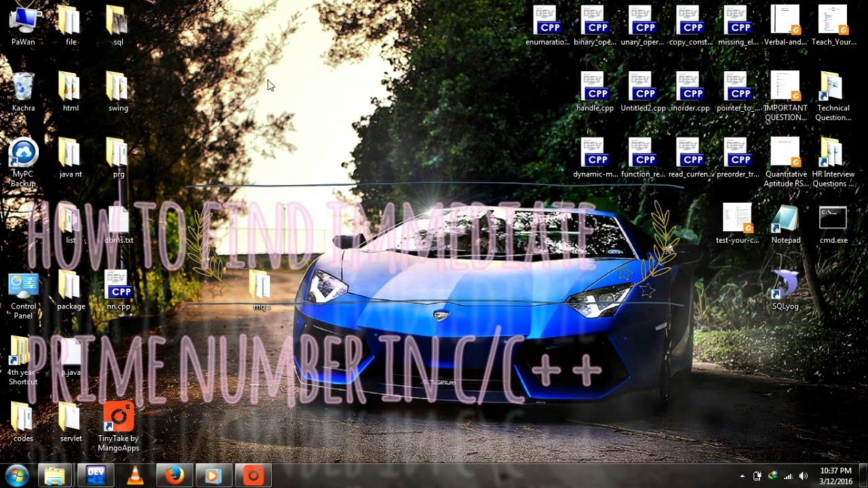The height and width of the screenshot is (488, 868).
Task: Open Firefox from taskbar
Action: [174, 476]
